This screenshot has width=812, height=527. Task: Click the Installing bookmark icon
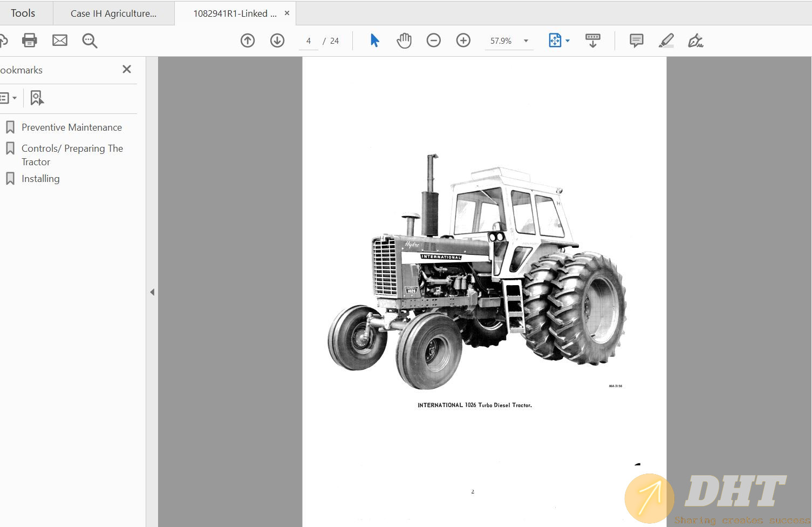tap(10, 179)
